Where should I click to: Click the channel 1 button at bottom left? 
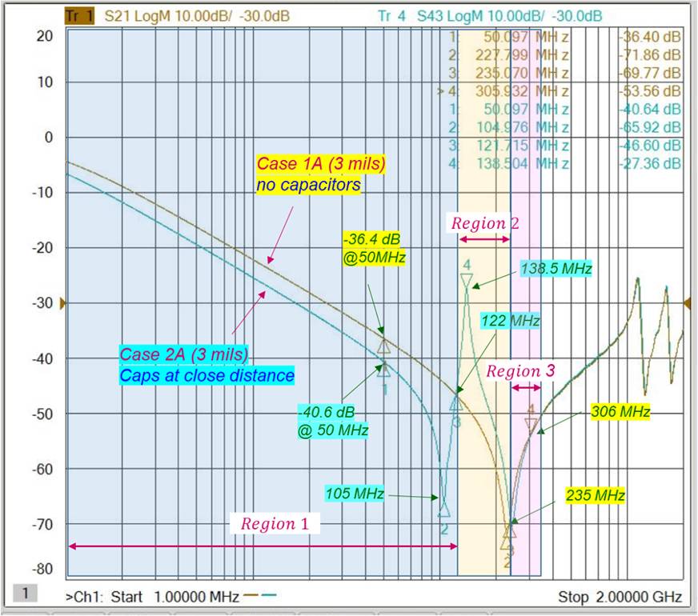26,593
